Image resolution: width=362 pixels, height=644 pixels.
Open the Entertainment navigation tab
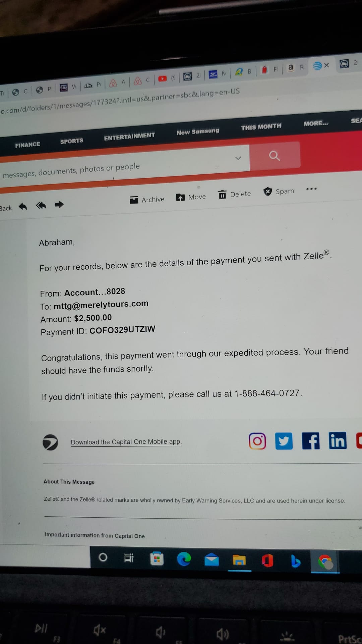click(x=129, y=136)
